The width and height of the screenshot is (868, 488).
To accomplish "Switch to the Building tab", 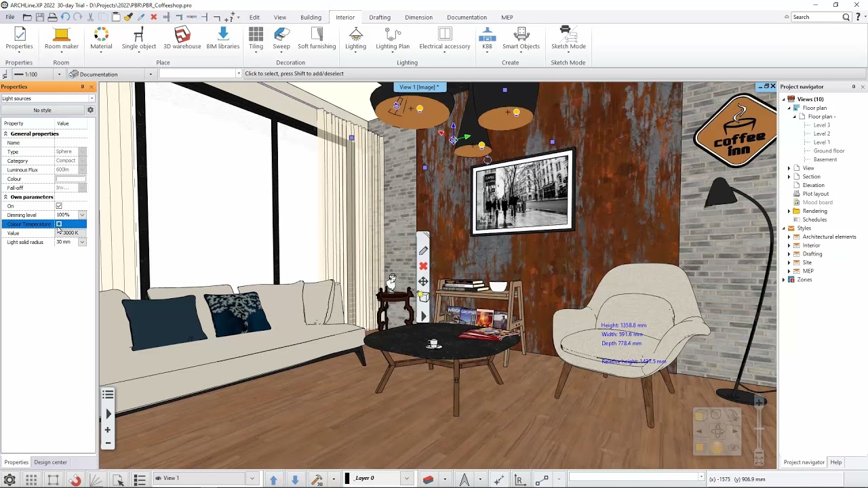I will coord(311,17).
